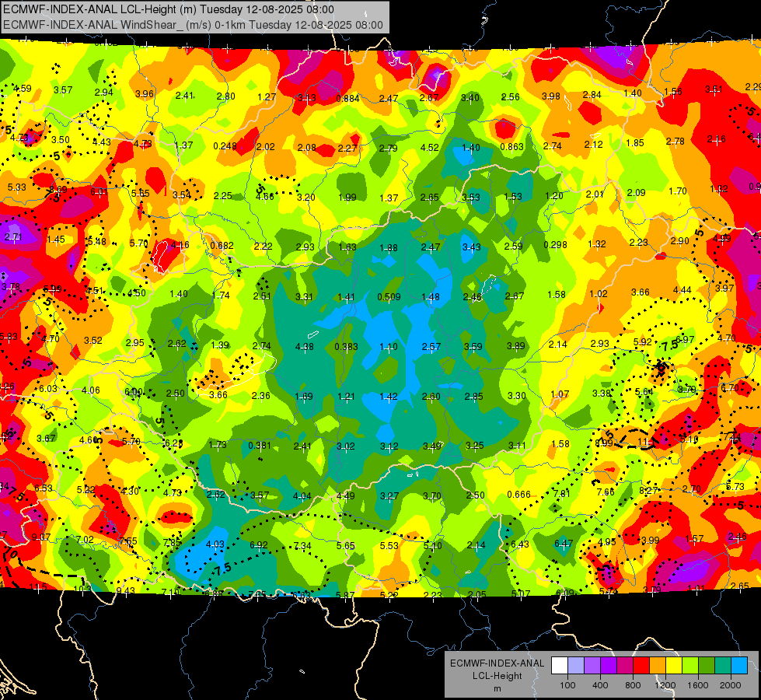Viewport: 761px width, 700px height.
Task: Select the light blue legend swatch at the end
Action: [739, 666]
